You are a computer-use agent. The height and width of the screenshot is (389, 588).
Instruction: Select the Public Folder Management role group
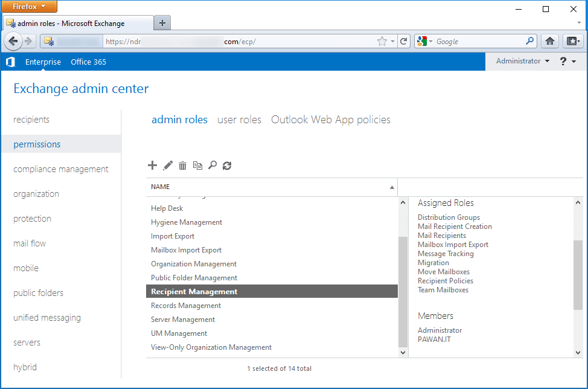click(x=272, y=278)
